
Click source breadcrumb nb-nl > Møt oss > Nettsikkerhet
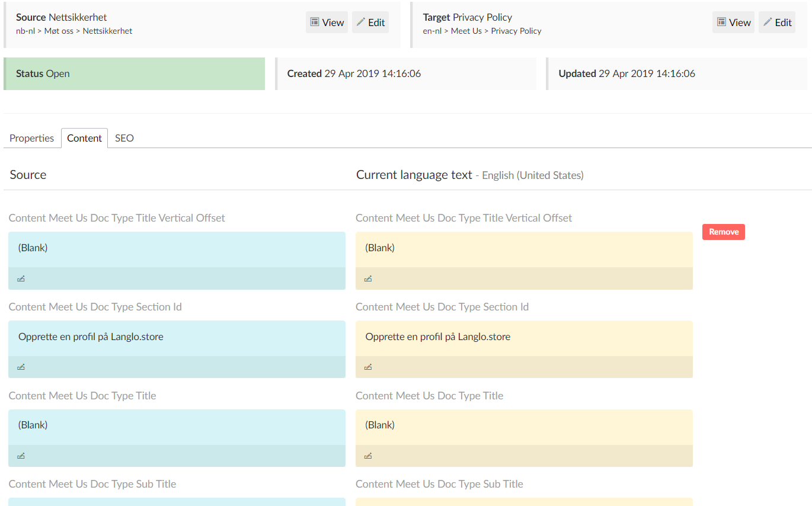tap(74, 31)
